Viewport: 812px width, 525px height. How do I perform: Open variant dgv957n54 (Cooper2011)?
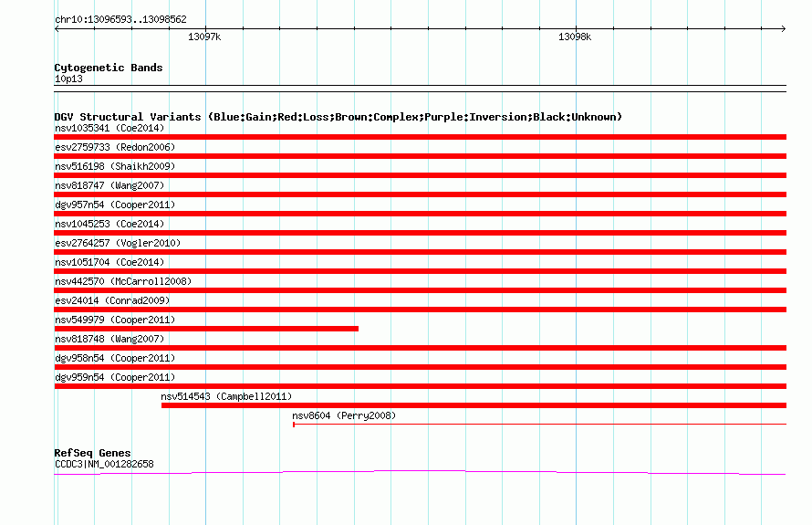(115, 205)
